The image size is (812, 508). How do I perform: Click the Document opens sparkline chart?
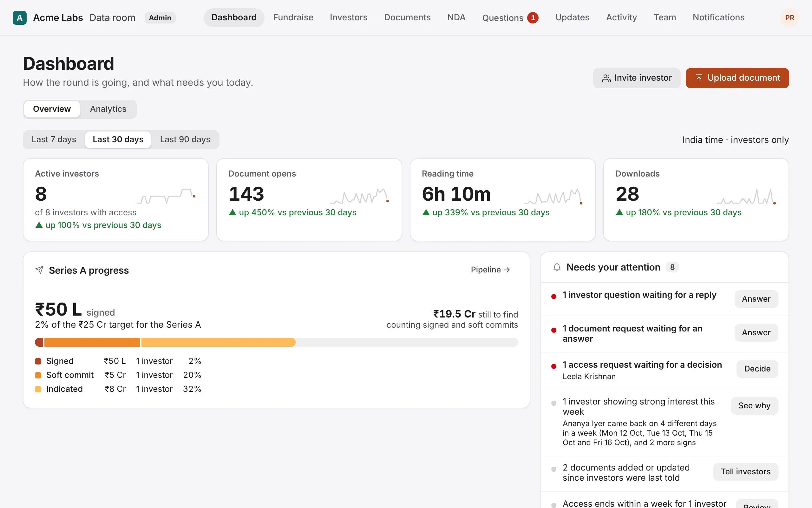pos(360,196)
